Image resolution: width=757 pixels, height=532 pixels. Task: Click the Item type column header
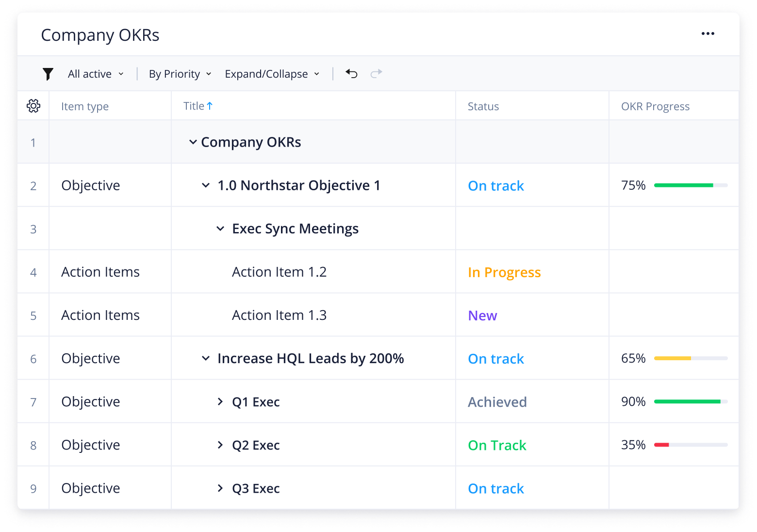tap(85, 106)
